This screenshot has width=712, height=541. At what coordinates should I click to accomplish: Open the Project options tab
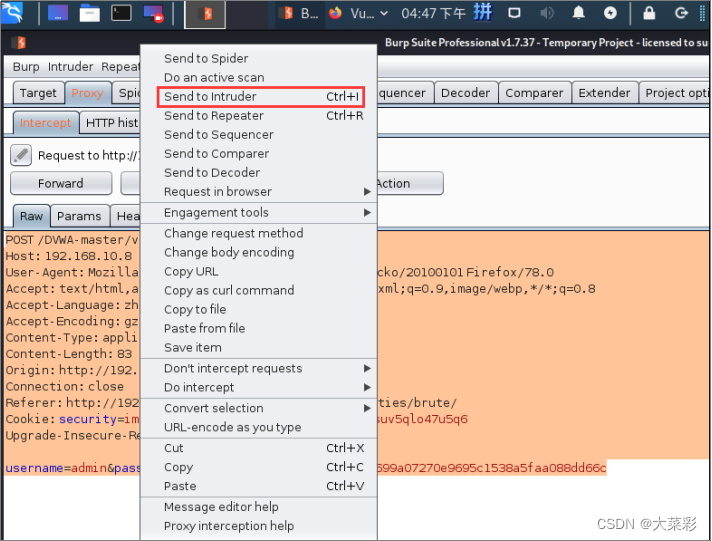pyautogui.click(x=675, y=93)
